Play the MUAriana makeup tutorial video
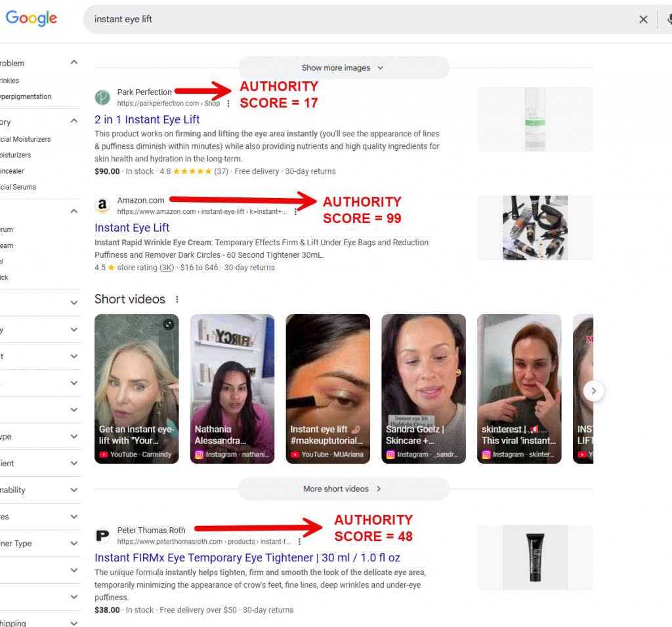The image size is (672, 627). (328, 389)
